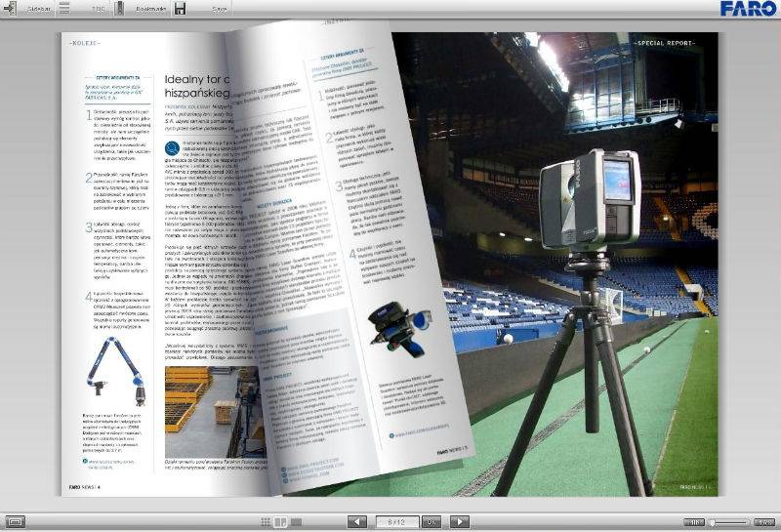
Task: Go to the previous page
Action: (x=357, y=522)
